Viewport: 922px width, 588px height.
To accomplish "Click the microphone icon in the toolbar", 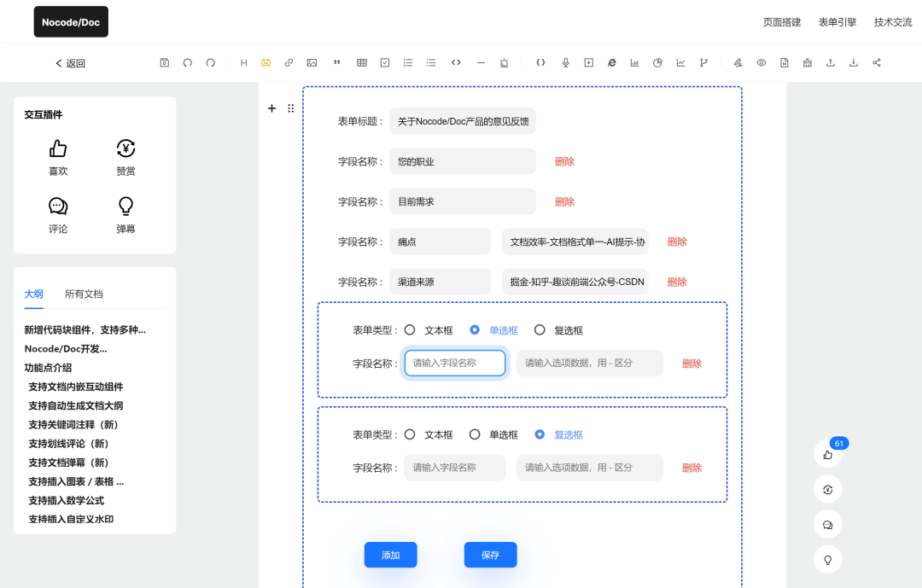I will pos(565,62).
